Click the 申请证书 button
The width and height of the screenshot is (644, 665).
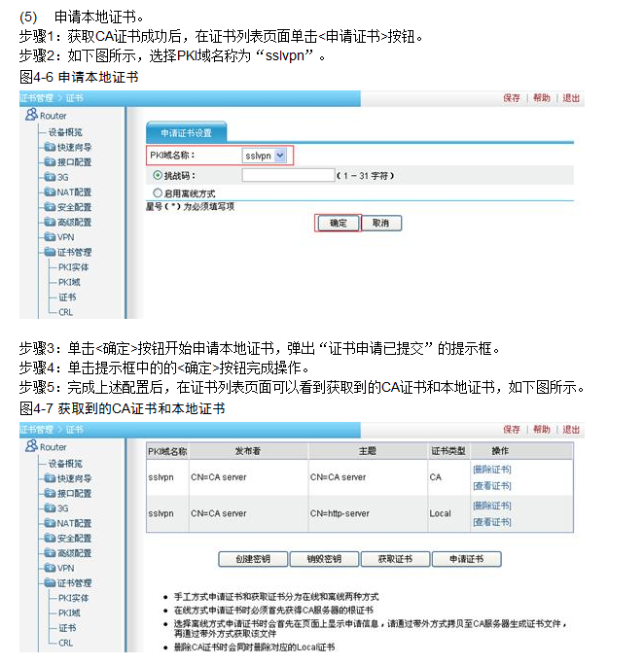pyautogui.click(x=467, y=559)
